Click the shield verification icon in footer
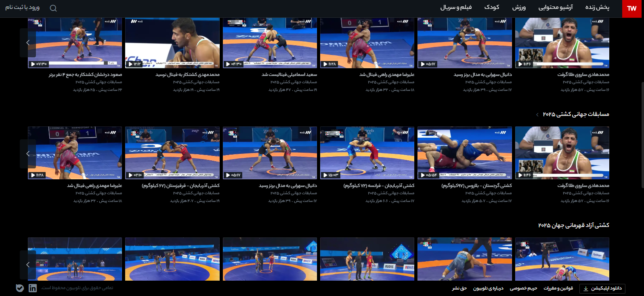This screenshot has height=296, width=644. tap(20, 288)
